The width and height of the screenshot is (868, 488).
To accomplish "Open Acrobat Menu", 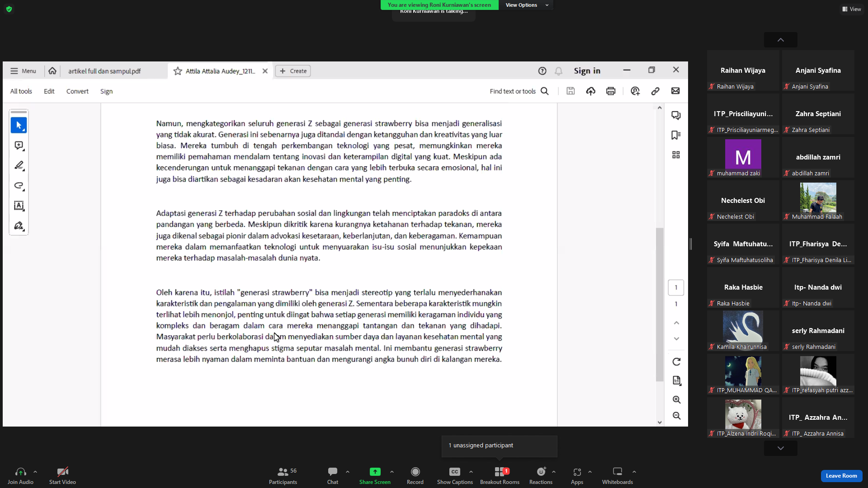I will tap(23, 71).
